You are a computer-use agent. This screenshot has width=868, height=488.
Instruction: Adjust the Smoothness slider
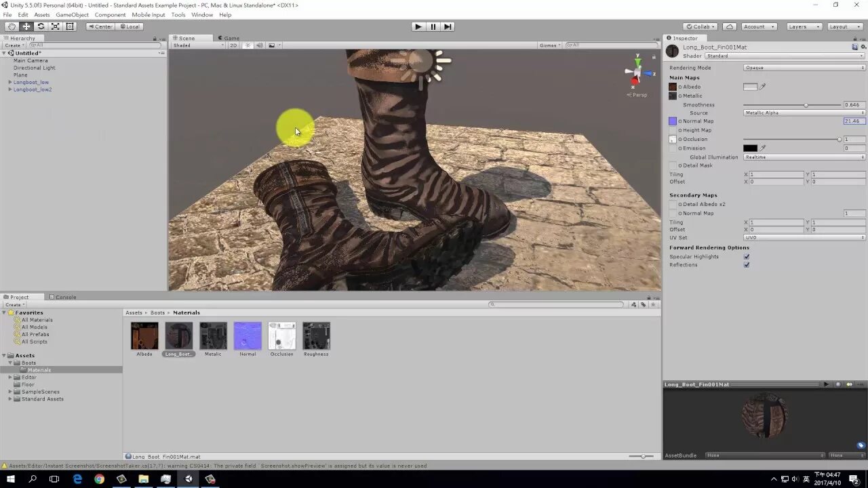pos(792,105)
